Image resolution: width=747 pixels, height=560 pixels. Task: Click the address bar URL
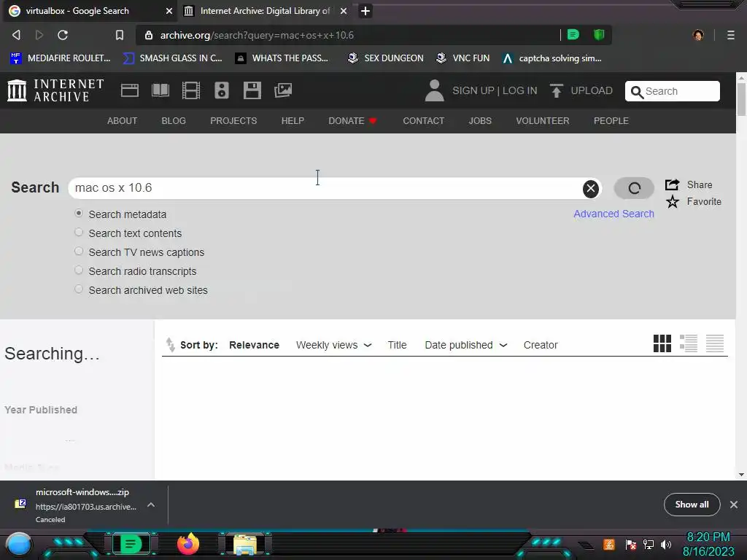[258, 35]
